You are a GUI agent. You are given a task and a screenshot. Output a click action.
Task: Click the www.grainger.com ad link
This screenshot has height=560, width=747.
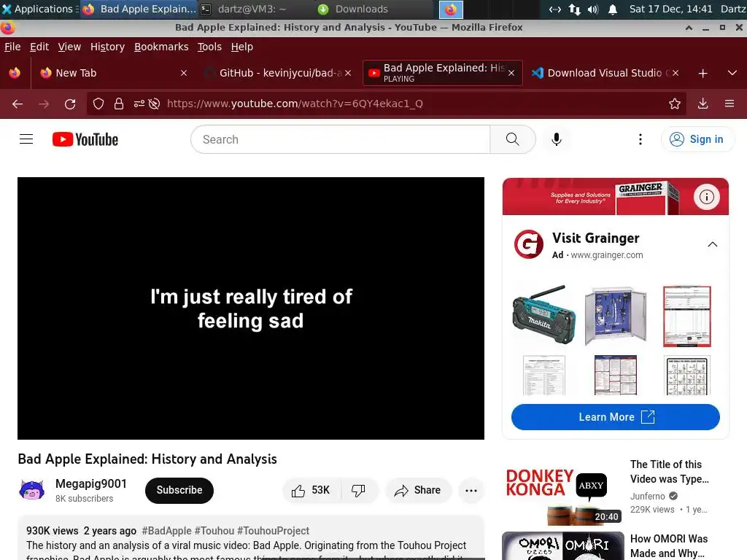[607, 255]
